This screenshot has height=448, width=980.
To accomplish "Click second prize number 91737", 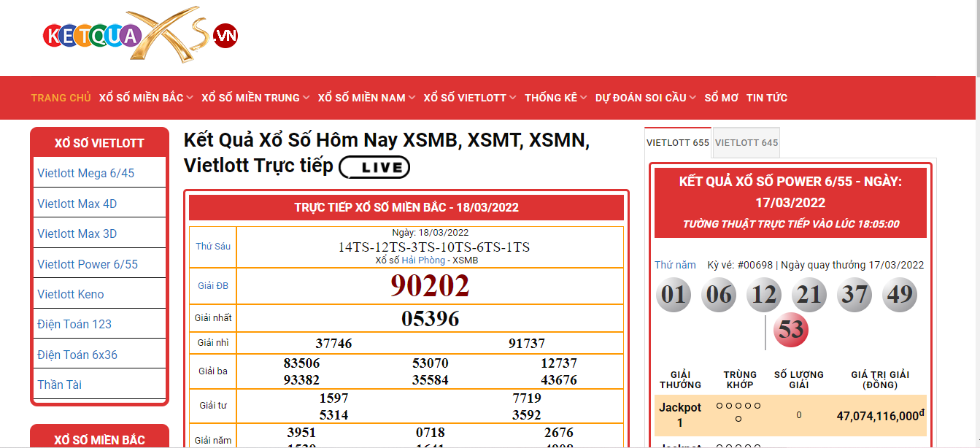I will [x=527, y=344].
